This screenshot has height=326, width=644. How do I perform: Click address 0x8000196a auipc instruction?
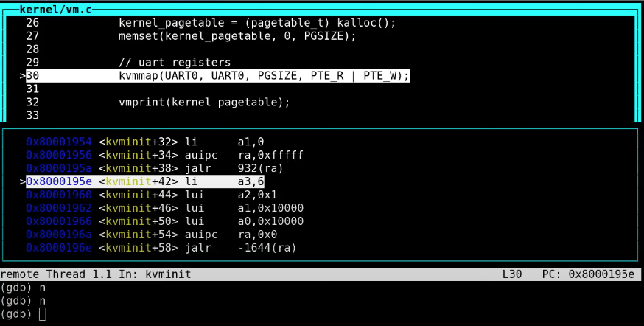coord(59,235)
